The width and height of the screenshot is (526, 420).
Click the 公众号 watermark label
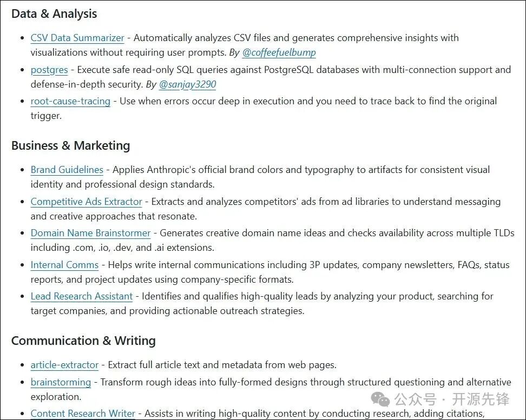point(415,399)
